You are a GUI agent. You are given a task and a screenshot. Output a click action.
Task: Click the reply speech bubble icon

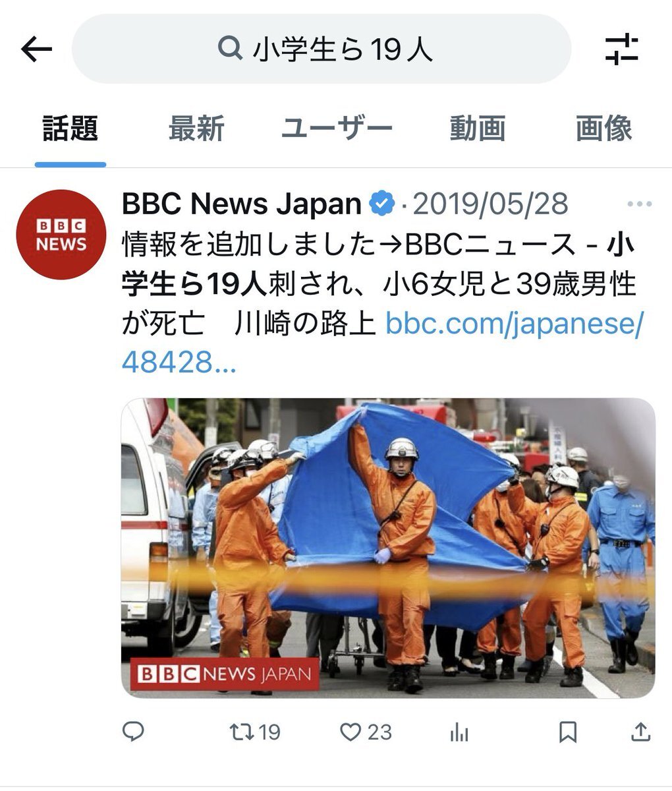click(x=134, y=731)
